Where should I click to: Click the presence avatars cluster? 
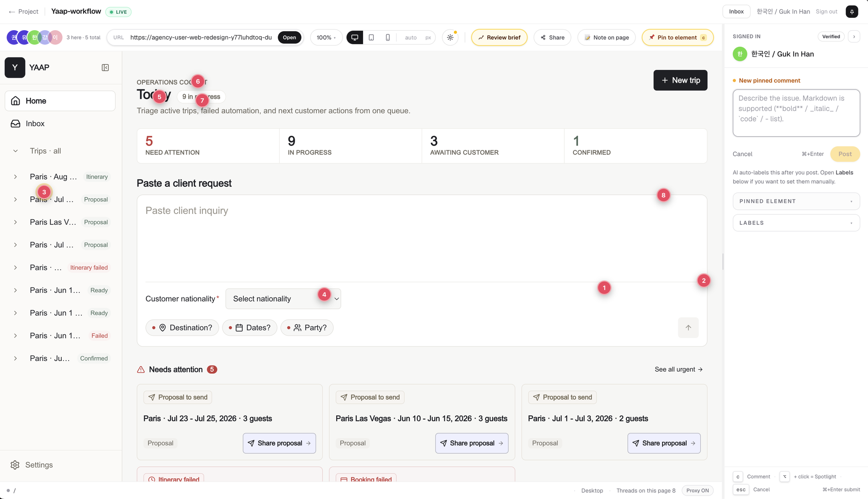[35, 37]
